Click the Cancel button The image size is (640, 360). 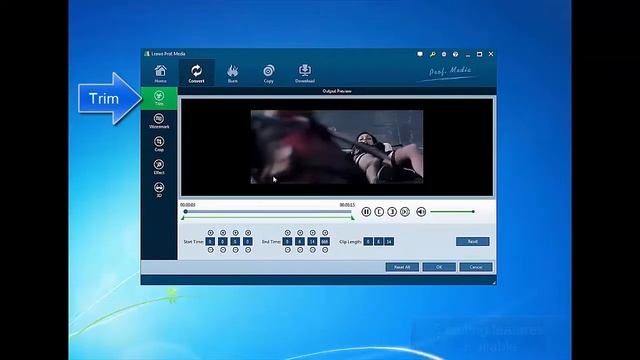476,267
